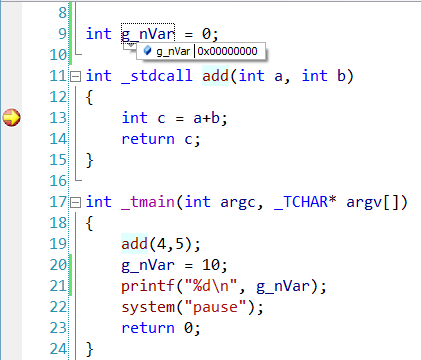Image resolution: width=421 pixels, height=360 pixels.
Task: Click the g_nVar name in the datatip
Action: click(x=173, y=51)
